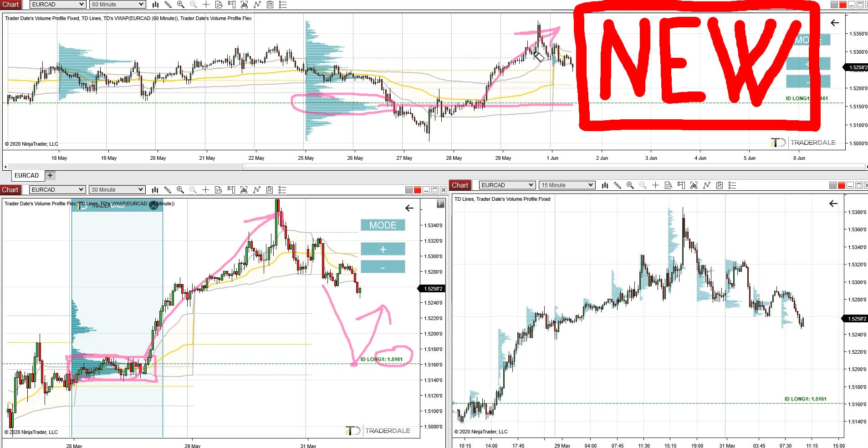868x448 pixels.
Task: Click red link square in 30 Minute window
Action: click(418, 190)
